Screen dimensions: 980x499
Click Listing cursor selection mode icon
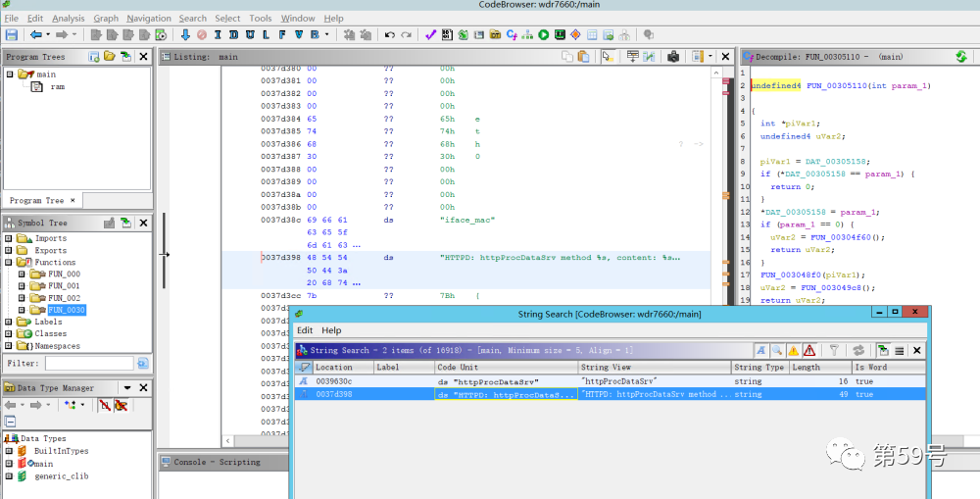[607, 57]
